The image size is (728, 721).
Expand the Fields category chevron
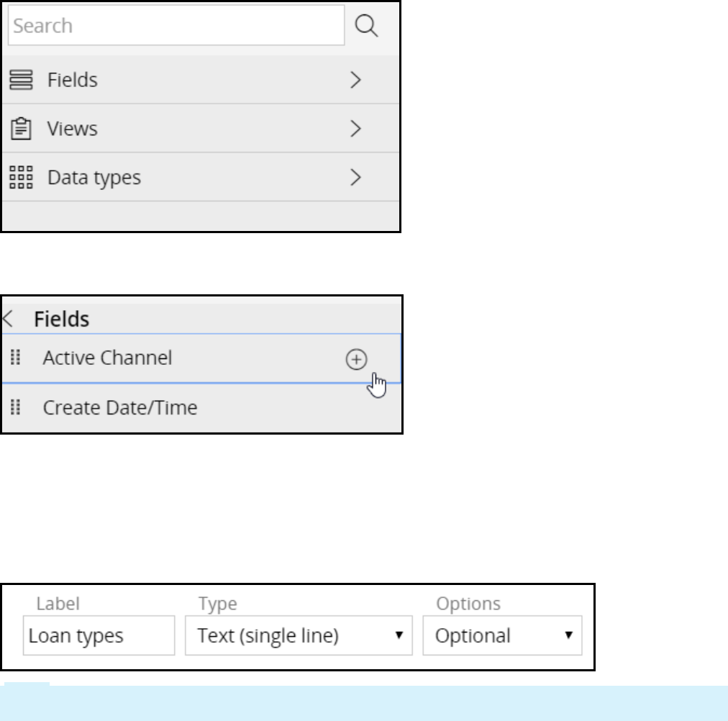[355, 80]
